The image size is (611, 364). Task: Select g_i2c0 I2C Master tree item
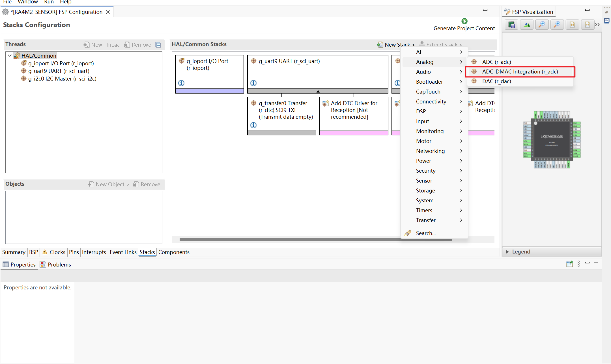62,79
